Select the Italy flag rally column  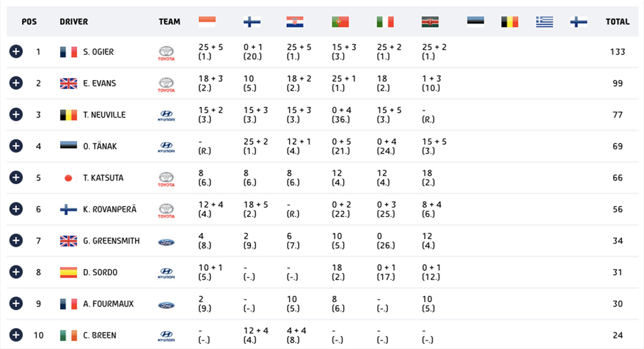pyautogui.click(x=385, y=21)
